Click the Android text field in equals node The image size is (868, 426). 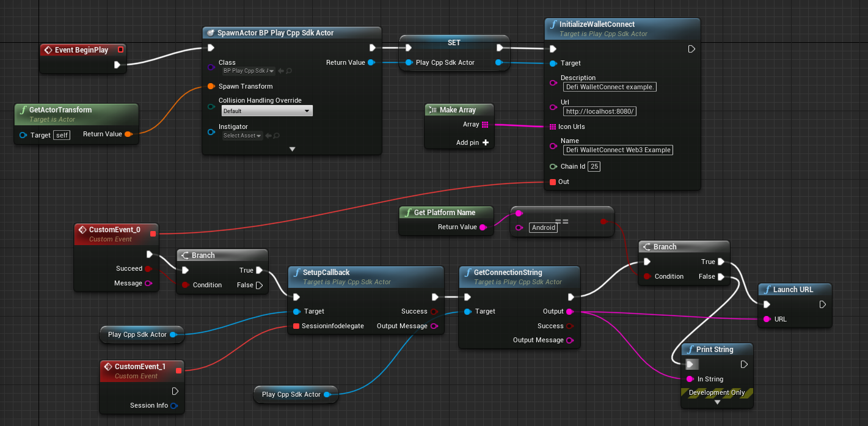click(543, 227)
